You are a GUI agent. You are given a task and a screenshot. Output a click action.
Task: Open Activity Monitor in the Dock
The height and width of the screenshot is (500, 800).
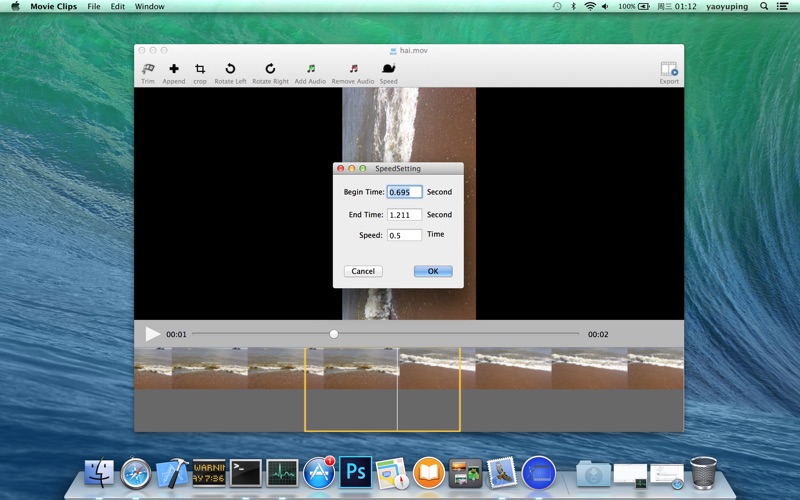point(282,473)
